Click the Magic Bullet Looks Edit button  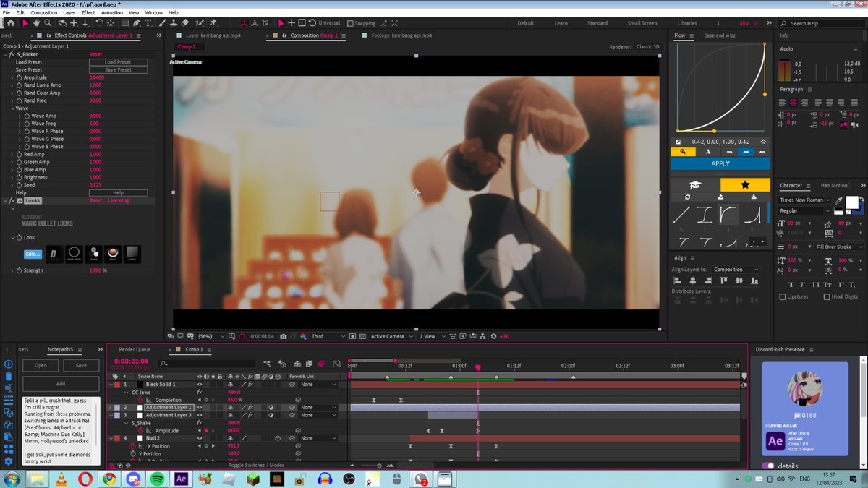(x=33, y=254)
